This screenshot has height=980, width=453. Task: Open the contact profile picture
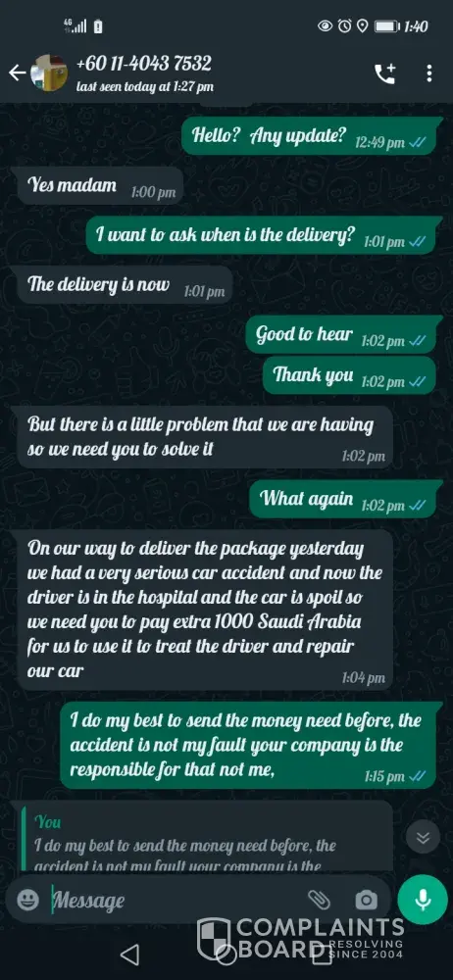pos(49,73)
